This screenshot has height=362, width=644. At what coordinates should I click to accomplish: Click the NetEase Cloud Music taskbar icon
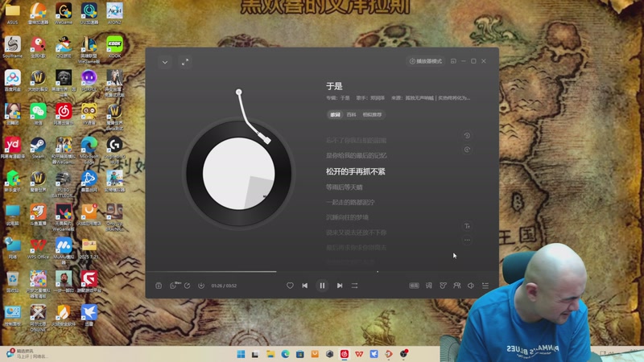pyautogui.click(x=345, y=354)
